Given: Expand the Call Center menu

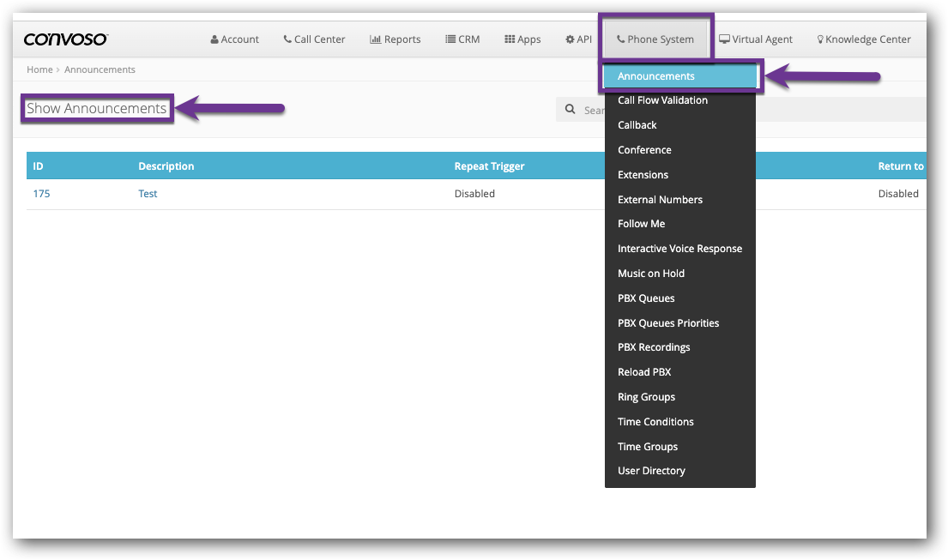Looking at the screenshot, I should [x=314, y=39].
